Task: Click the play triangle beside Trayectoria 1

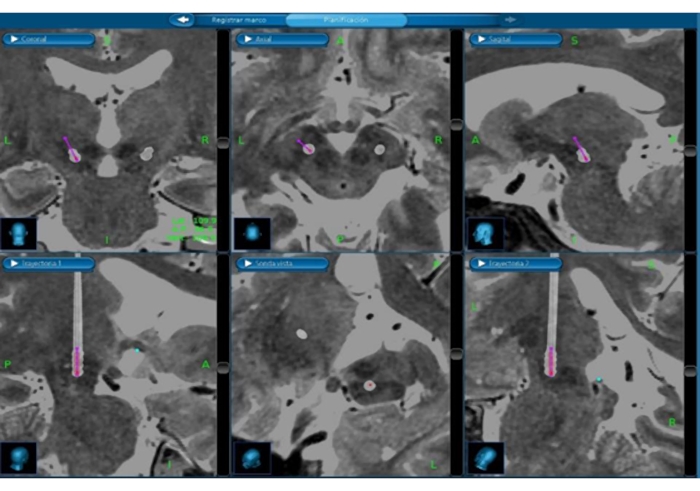Action: pyautogui.click(x=14, y=263)
